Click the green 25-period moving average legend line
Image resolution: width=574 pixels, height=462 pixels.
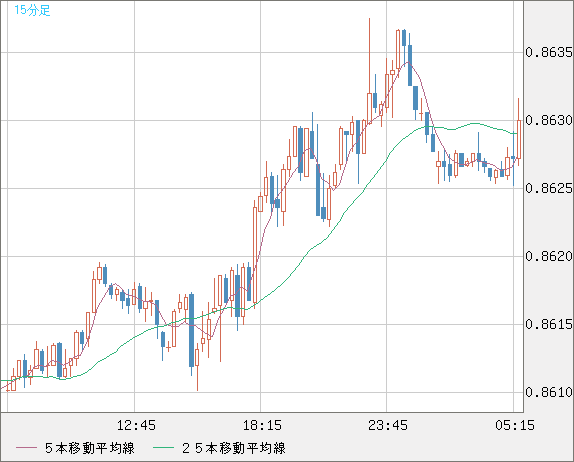pos(163,448)
